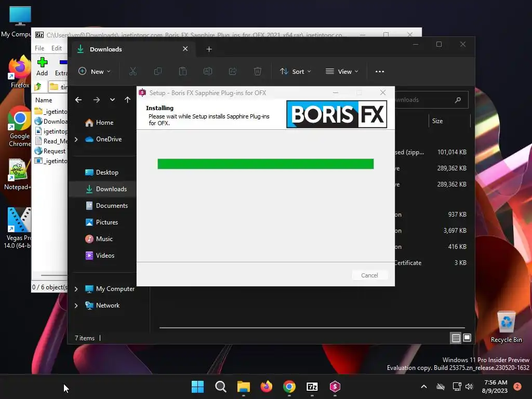The image size is (532, 399).
Task: Click the Explorer horizontal scrollbar
Action: click(x=312, y=328)
